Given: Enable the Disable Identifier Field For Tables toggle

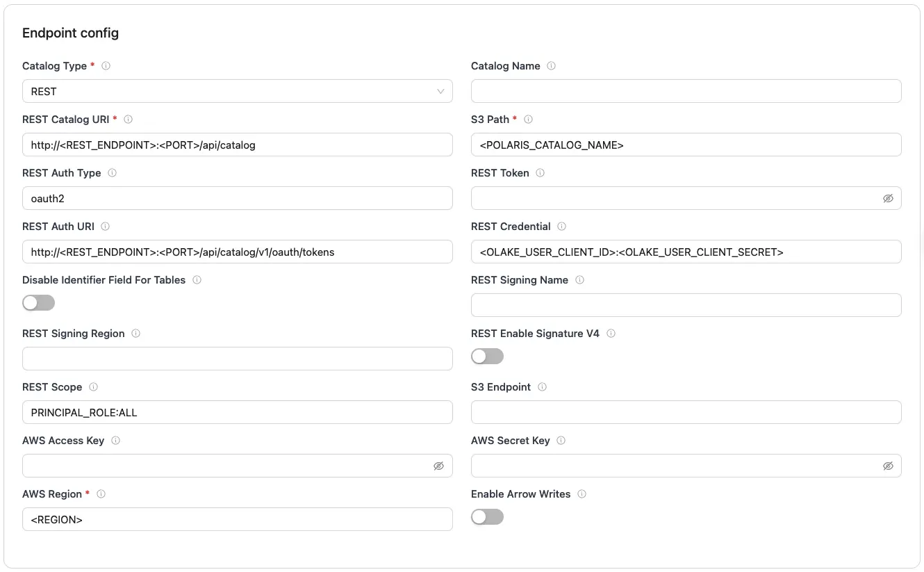Looking at the screenshot, I should click(38, 302).
